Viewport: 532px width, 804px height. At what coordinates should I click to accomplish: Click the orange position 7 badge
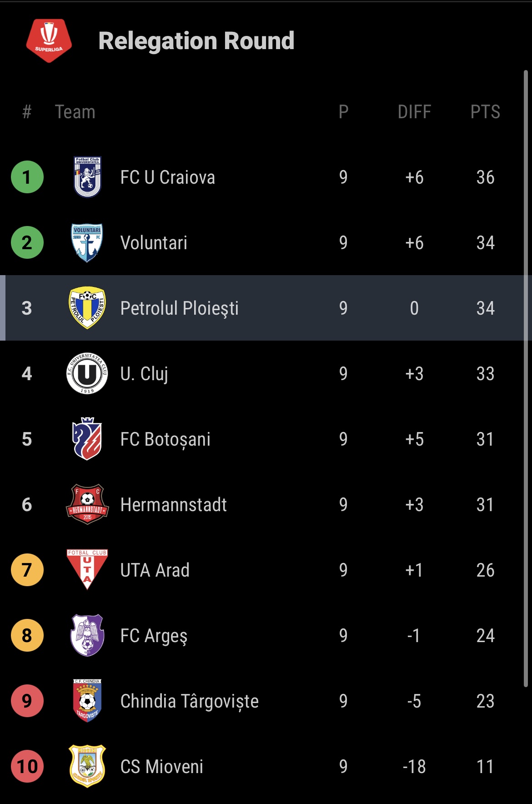pyautogui.click(x=27, y=570)
